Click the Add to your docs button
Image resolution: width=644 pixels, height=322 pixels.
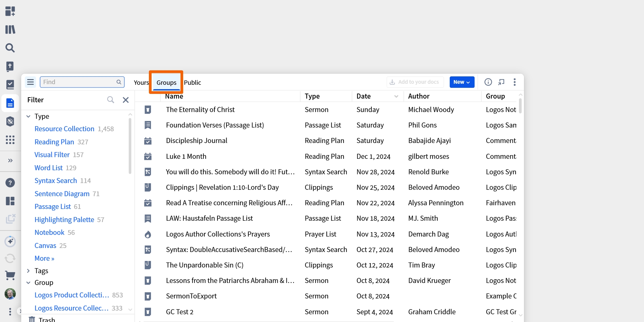click(415, 82)
